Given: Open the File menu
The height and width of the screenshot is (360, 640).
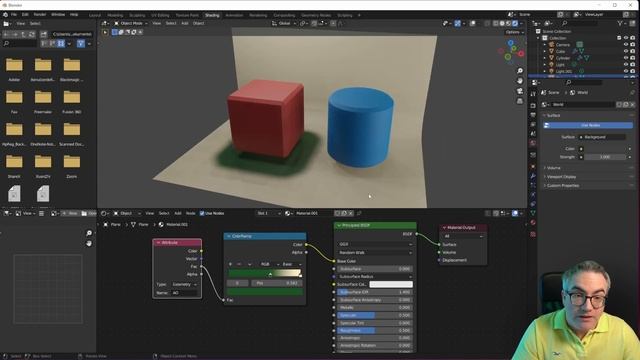Looking at the screenshot, I should click(x=13, y=14).
